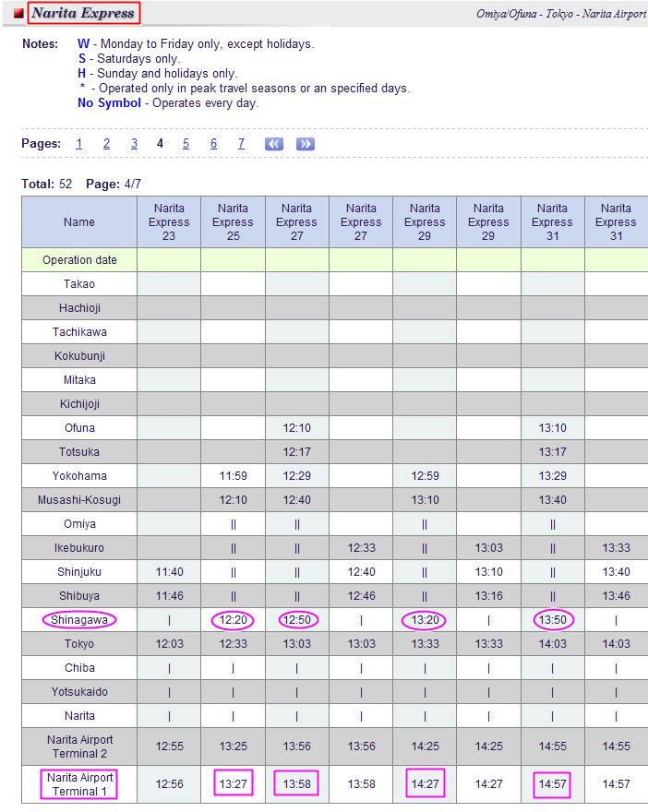This screenshot has width=648, height=812.
Task: Click Tokyo departure time 12:03
Action: [169, 644]
